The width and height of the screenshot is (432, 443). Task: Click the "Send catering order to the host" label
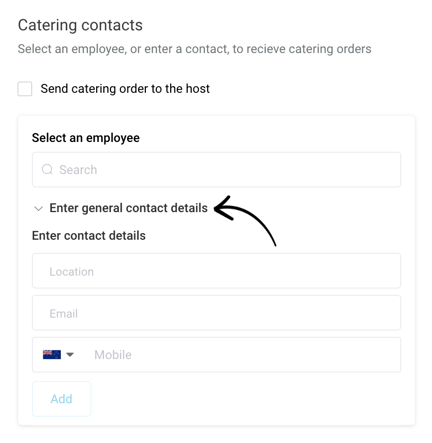125,89
